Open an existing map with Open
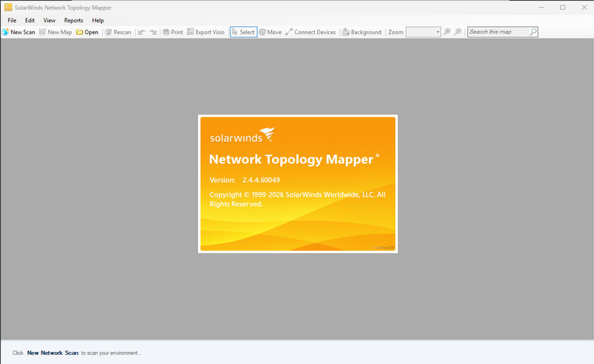The width and height of the screenshot is (594, 364). coord(87,32)
